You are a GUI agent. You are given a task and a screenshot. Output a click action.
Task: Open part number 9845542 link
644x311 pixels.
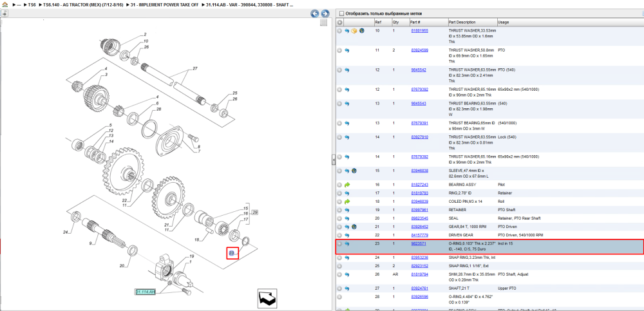click(x=419, y=70)
